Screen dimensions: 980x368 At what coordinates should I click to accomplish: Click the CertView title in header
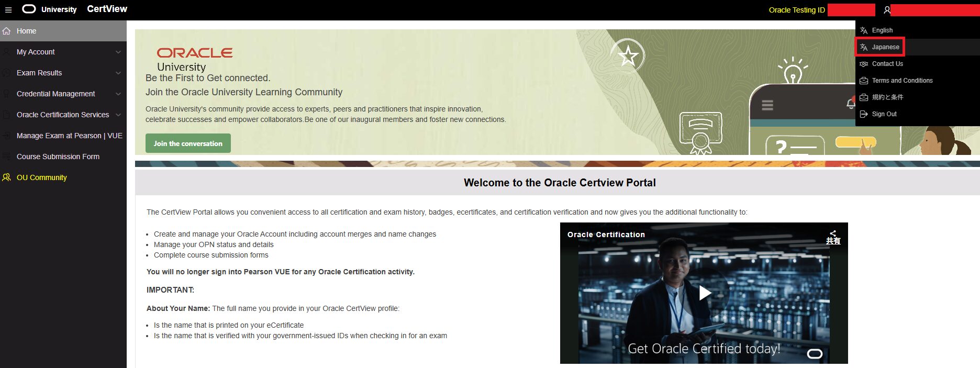(x=107, y=9)
